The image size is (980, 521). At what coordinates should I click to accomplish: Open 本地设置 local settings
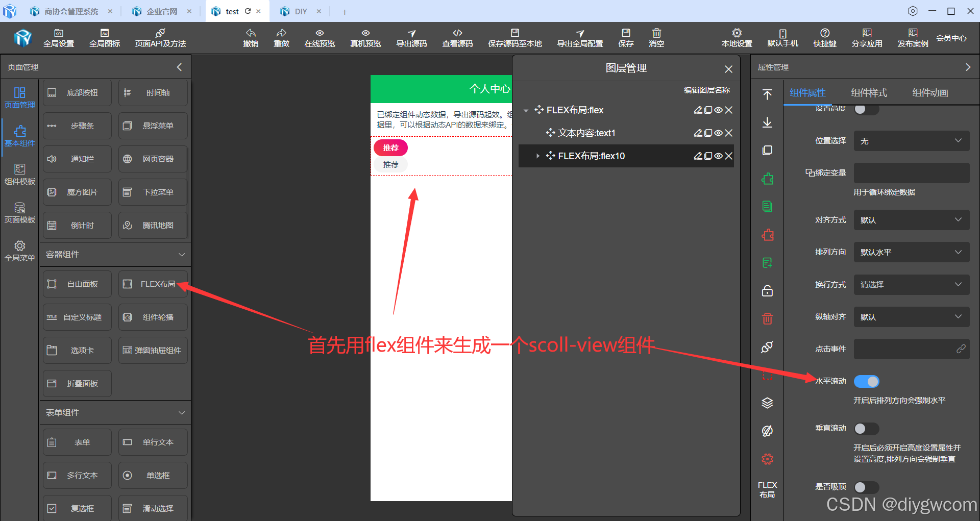point(737,38)
